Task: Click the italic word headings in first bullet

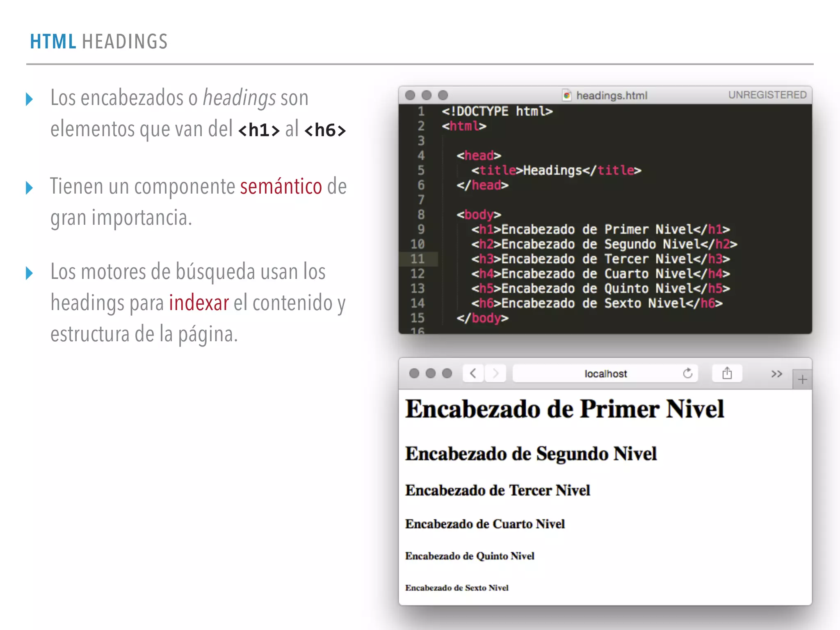Action: click(240, 99)
